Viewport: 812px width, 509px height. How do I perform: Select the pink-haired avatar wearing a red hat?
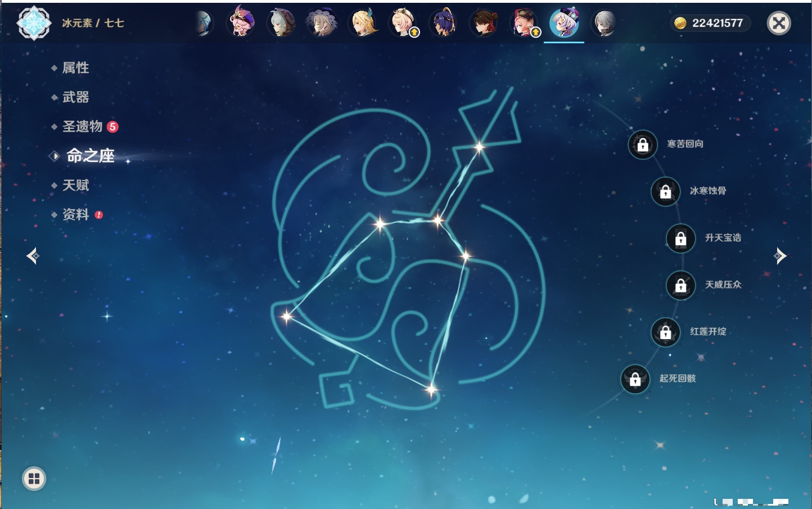click(x=525, y=23)
